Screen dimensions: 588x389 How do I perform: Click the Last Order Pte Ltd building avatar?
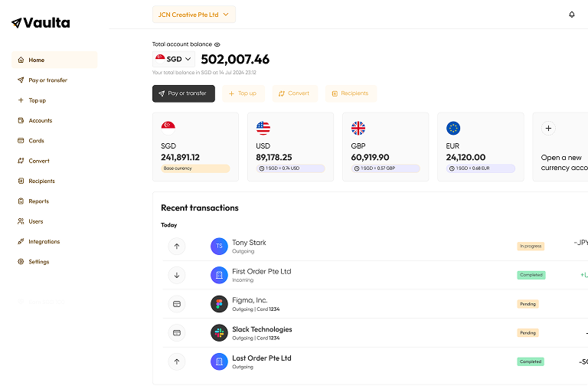[x=220, y=361]
